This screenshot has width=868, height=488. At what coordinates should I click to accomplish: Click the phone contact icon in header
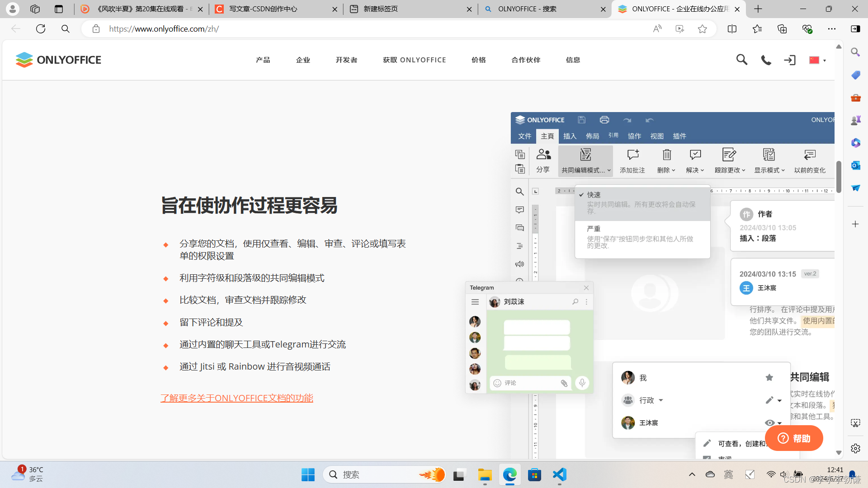click(x=766, y=60)
